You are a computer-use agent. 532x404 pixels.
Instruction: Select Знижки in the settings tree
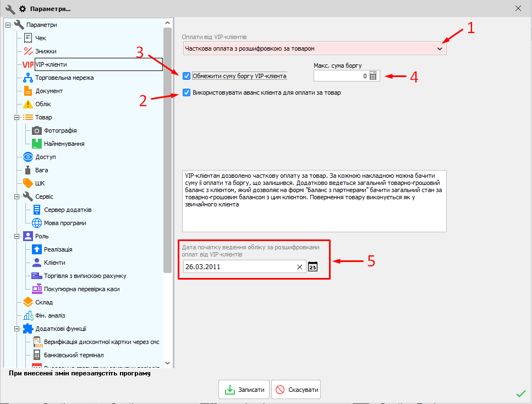[46, 51]
